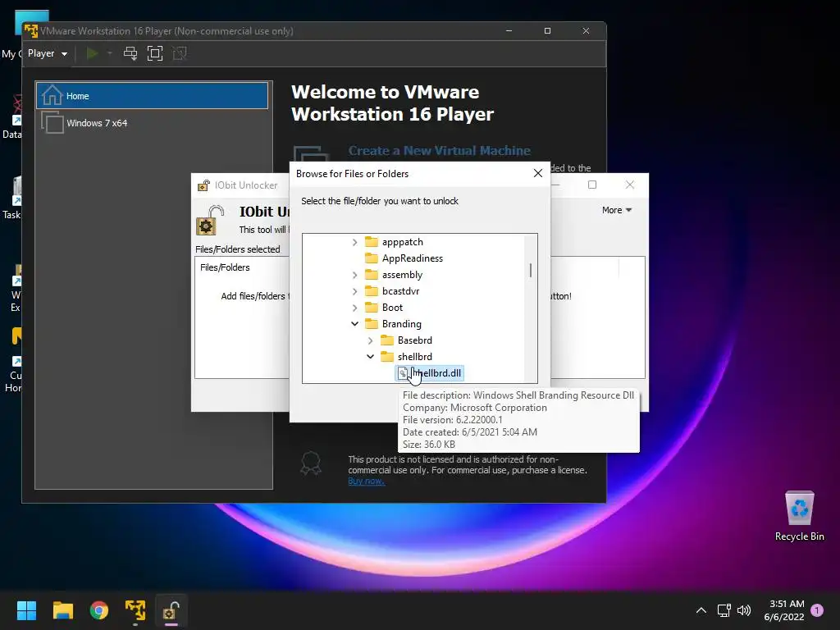Click VMware title bar logo icon
Viewport: 840px width, 630px height.
pyautogui.click(x=31, y=31)
